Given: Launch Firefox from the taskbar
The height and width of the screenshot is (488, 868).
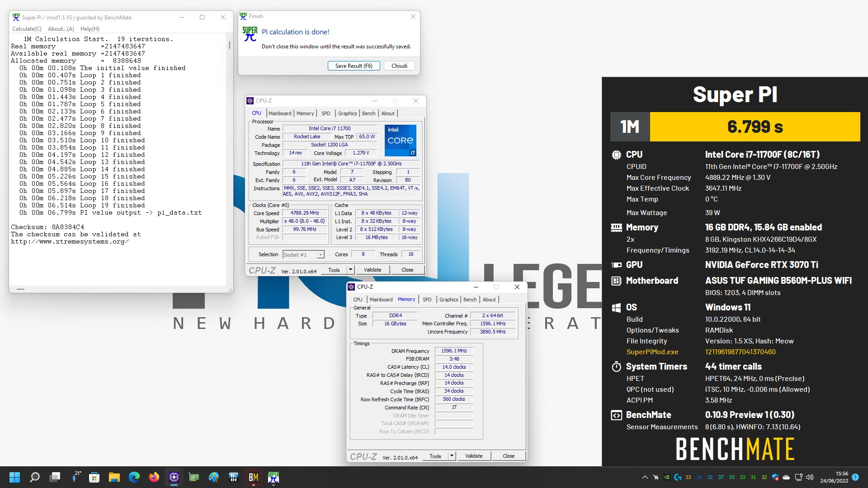Looking at the screenshot, I should [154, 477].
